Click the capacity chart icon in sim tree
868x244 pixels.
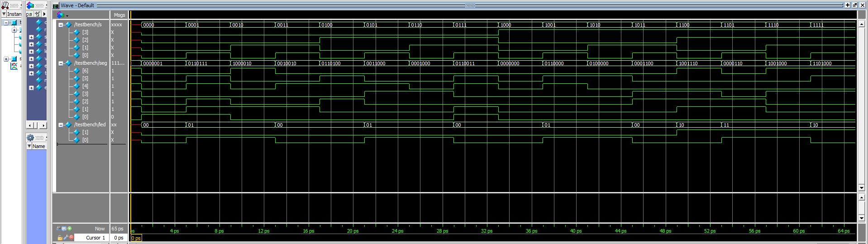[14, 66]
